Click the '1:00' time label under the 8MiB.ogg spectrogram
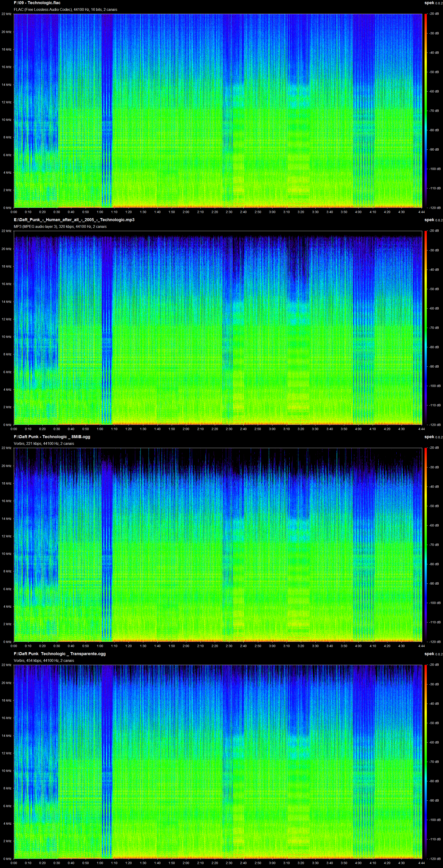This screenshot has width=443, height=868. click(x=100, y=646)
